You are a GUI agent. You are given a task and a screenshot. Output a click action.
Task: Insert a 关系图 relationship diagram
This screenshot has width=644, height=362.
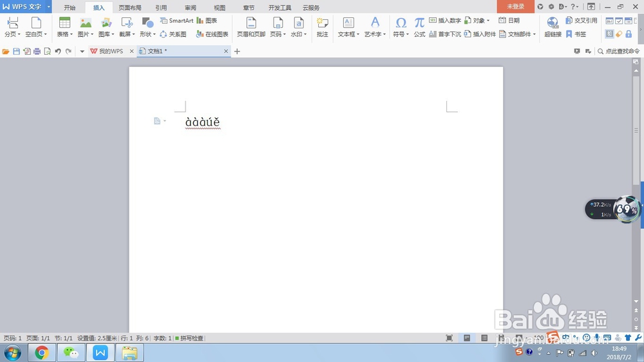173,34
